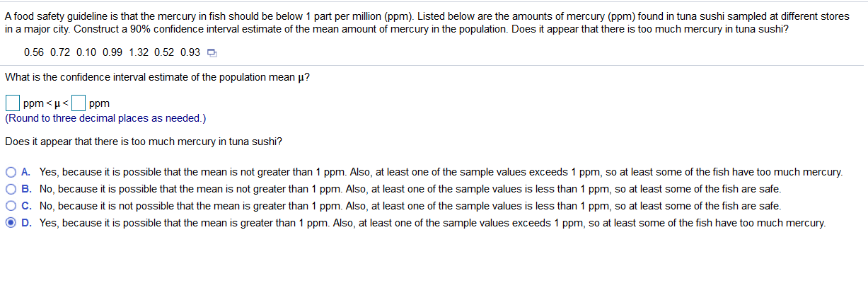Click the copy-data icon after the mercury values
Image resolution: width=868 pixels, height=288 pixels.
[212, 52]
